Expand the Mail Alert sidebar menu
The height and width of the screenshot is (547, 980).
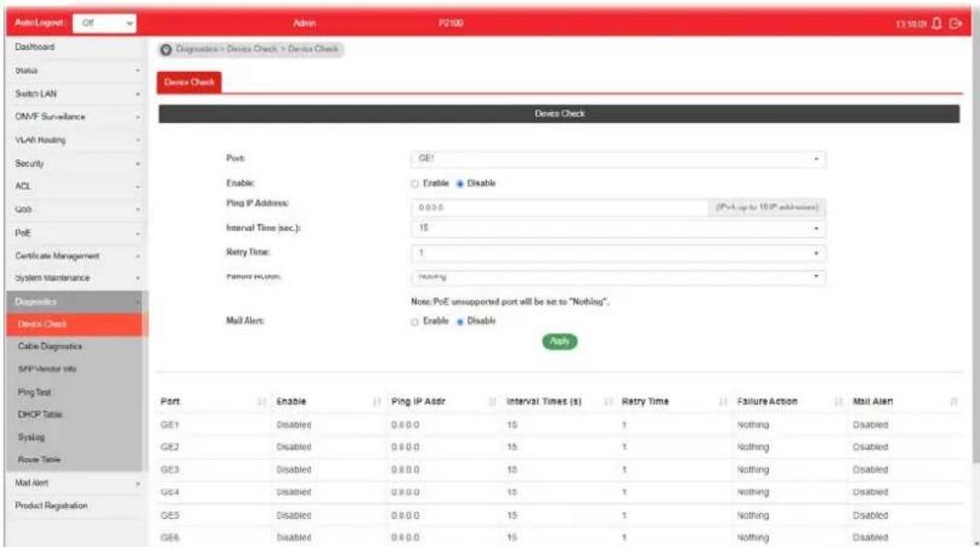77,482
